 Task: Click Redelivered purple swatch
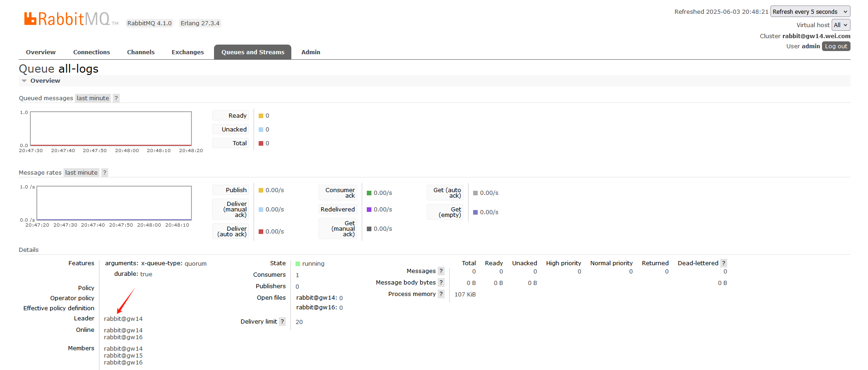[x=369, y=210]
